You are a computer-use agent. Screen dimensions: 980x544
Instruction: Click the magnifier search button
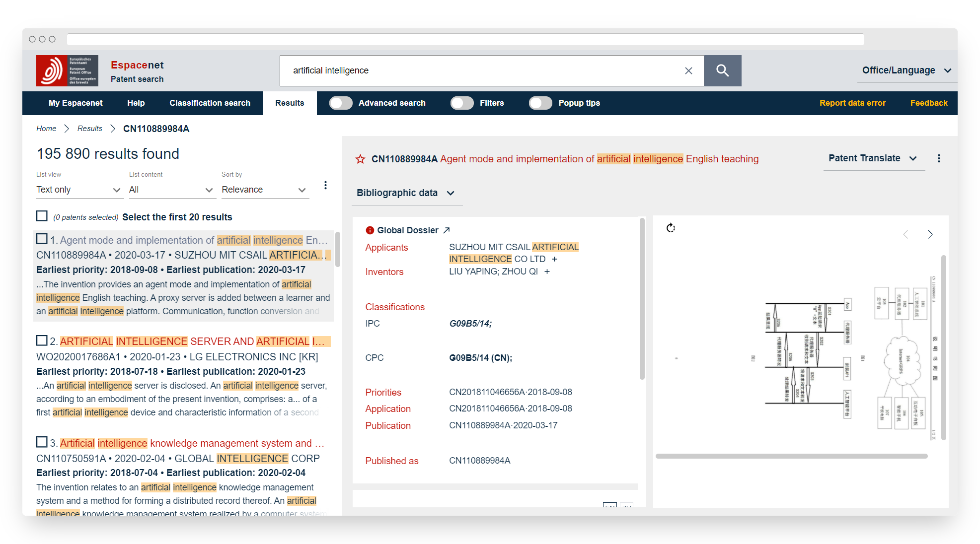click(x=722, y=70)
